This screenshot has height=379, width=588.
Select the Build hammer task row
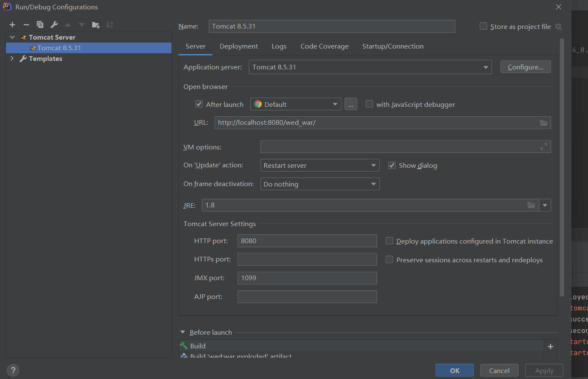[361, 346]
